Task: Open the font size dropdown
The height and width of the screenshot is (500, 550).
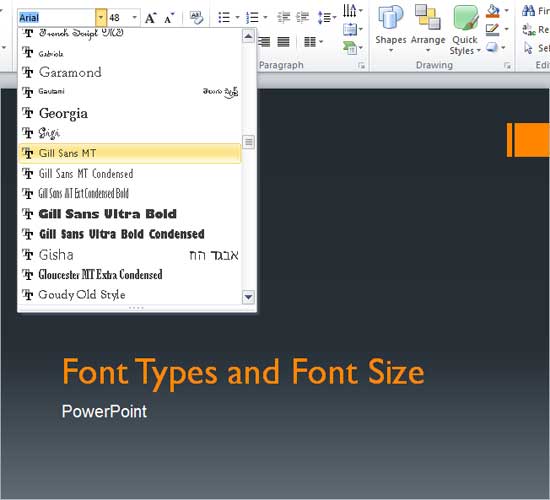Action: (135, 18)
